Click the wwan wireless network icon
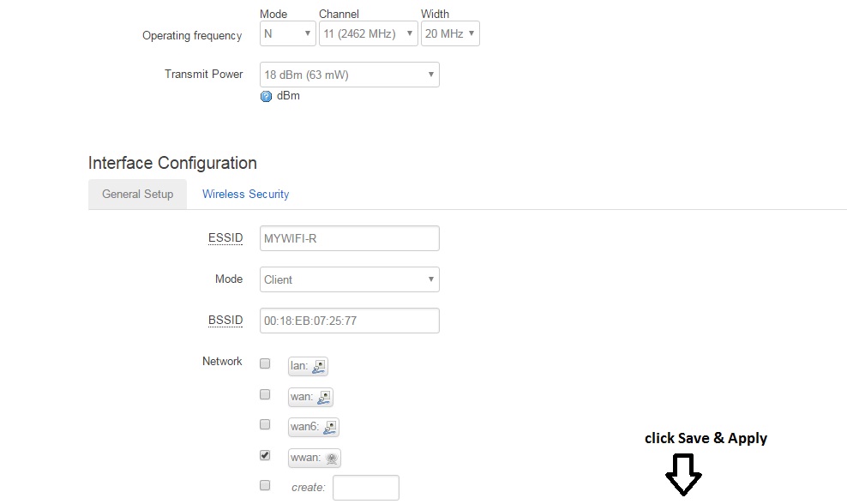 (x=332, y=458)
